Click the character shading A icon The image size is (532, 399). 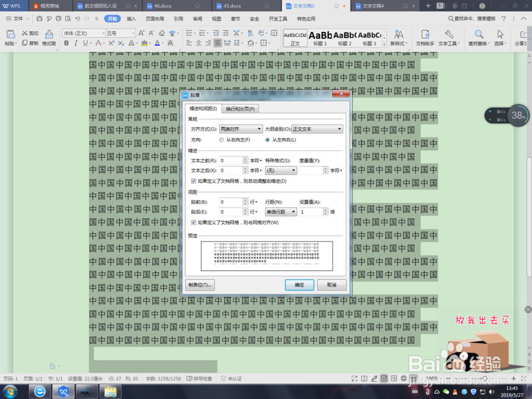(170, 43)
